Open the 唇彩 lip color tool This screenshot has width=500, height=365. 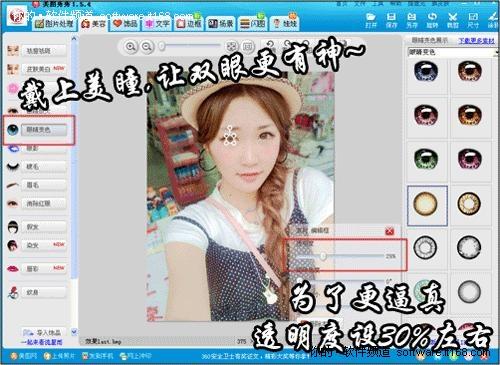tap(44, 269)
